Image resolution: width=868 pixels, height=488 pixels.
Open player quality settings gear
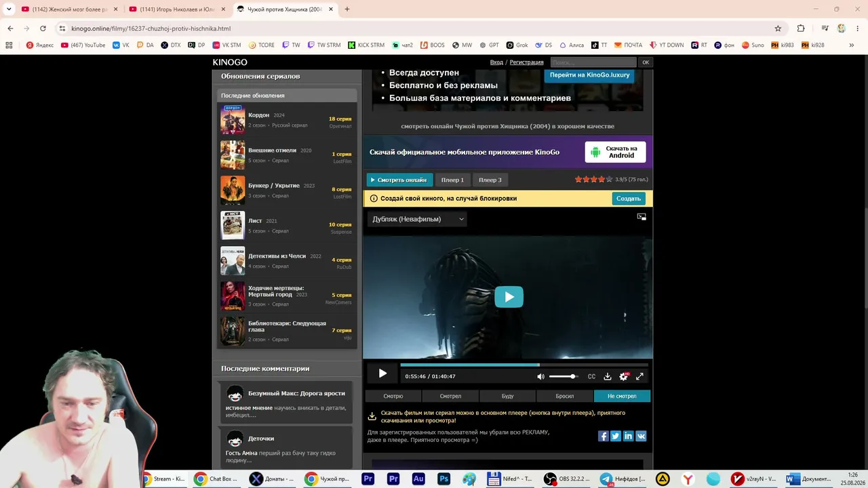[x=624, y=377]
